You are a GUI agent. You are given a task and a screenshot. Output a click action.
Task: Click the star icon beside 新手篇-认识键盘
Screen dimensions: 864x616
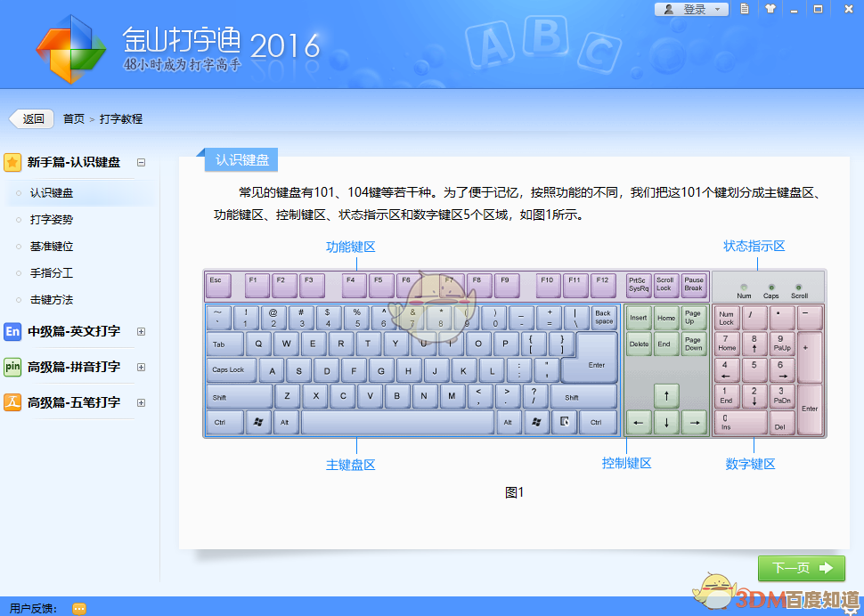point(12,162)
